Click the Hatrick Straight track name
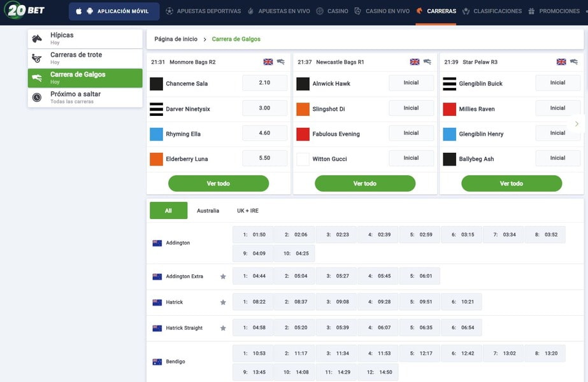Viewport: 588px width, 382px height. pyautogui.click(x=184, y=328)
